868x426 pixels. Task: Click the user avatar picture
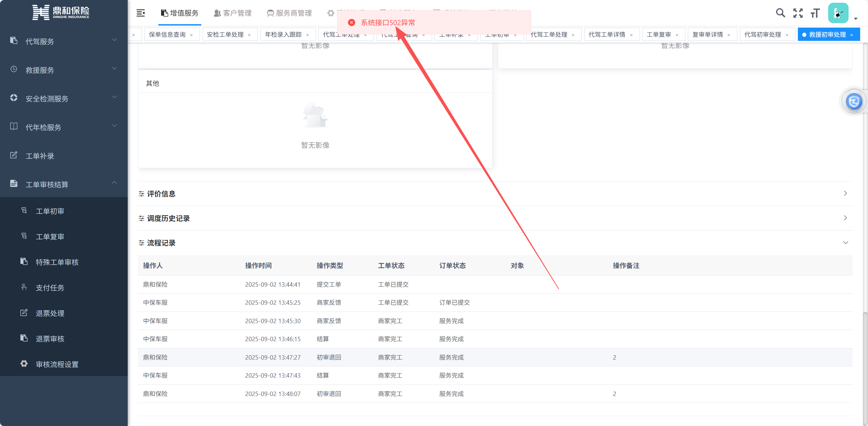pyautogui.click(x=838, y=13)
